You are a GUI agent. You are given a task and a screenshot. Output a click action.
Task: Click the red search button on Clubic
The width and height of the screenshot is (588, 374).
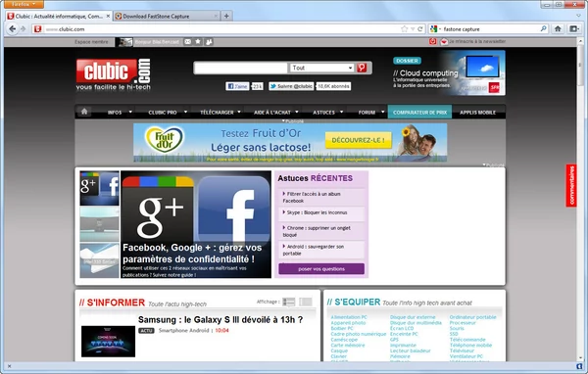click(362, 68)
